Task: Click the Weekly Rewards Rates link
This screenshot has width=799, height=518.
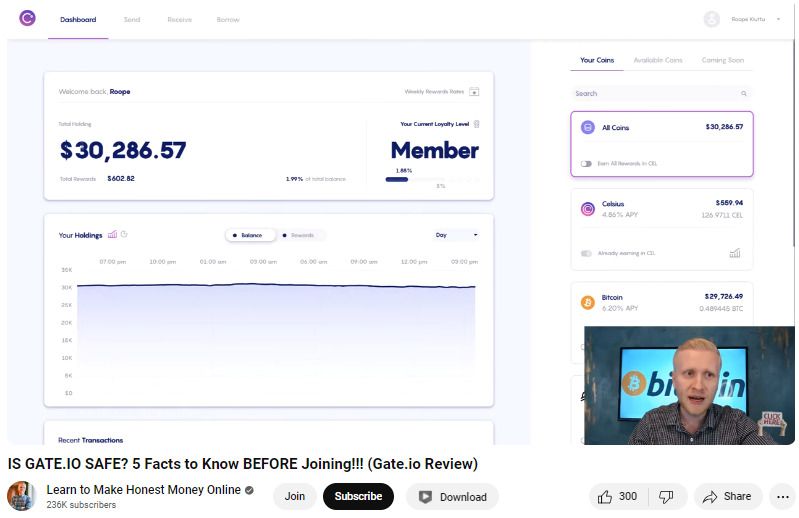Action: 434,92
